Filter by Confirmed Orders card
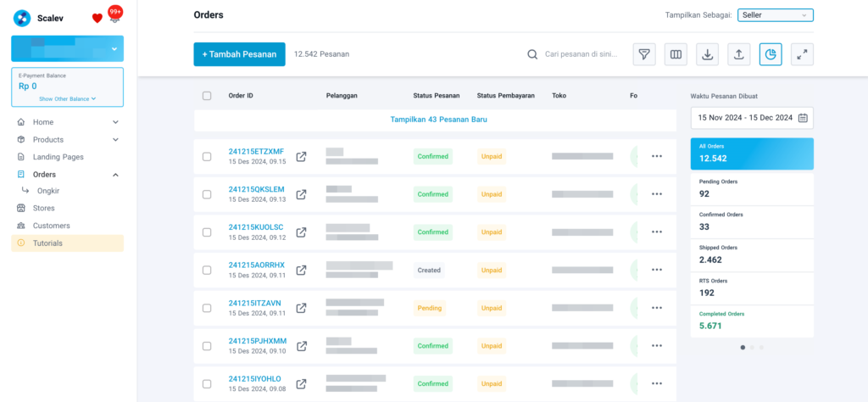Image resolution: width=868 pixels, height=402 pixels. click(752, 222)
